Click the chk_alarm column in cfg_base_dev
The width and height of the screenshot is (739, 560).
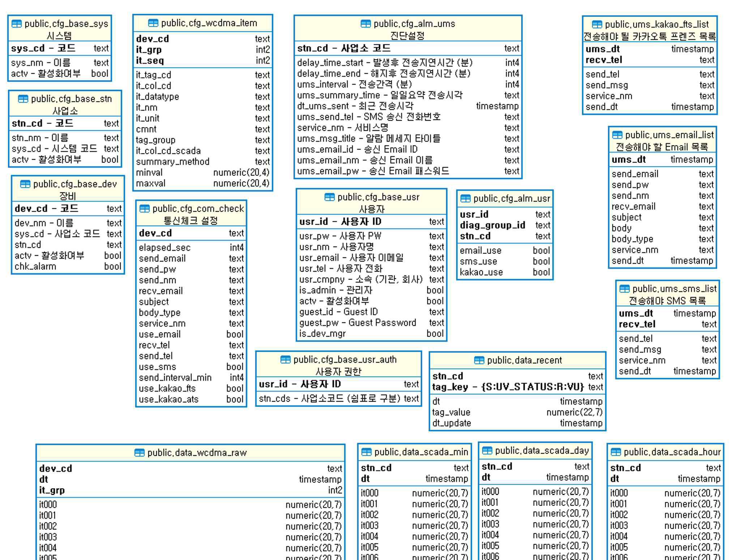pos(68,267)
